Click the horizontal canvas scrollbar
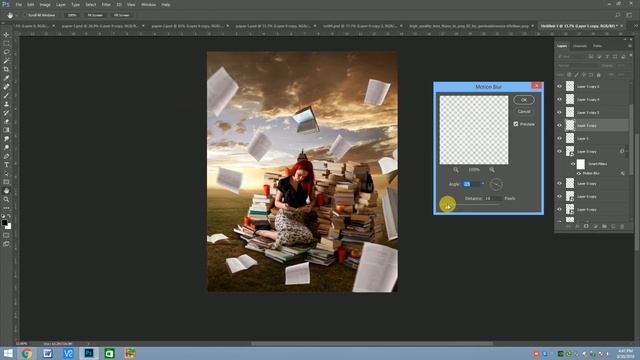The width and height of the screenshot is (640, 360). click(371, 344)
